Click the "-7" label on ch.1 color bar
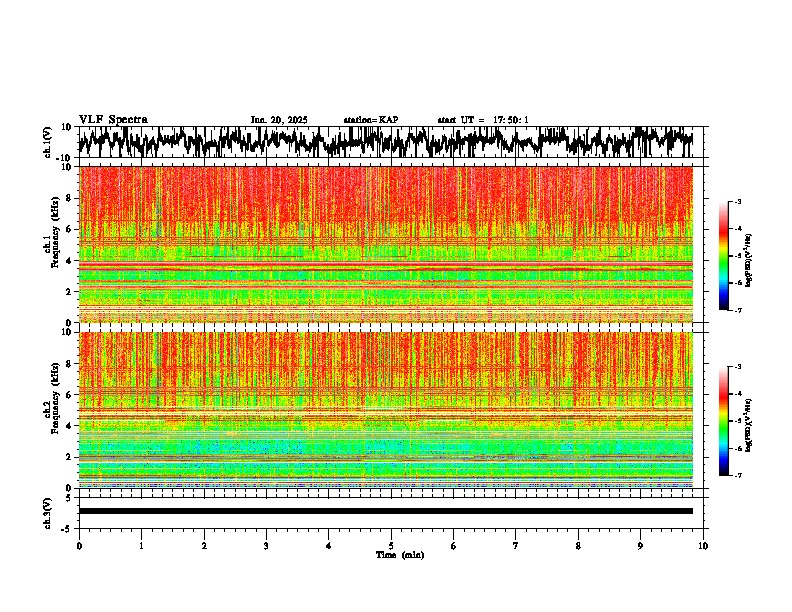 [x=738, y=310]
